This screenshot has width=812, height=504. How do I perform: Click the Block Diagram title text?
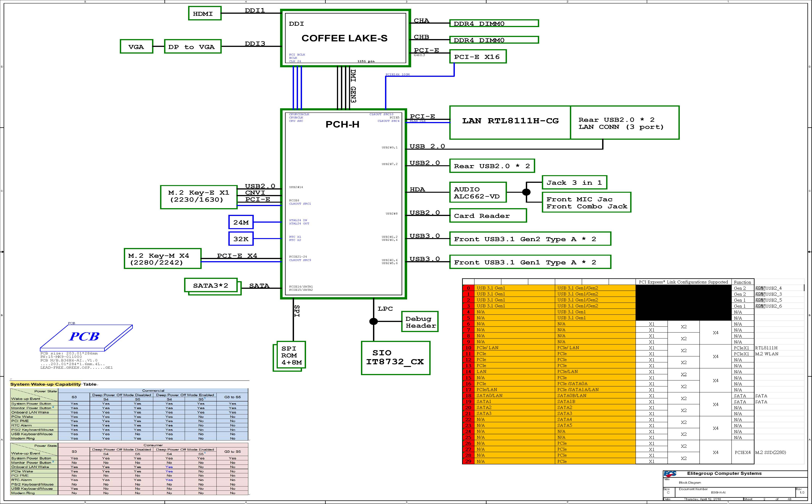[x=690, y=482]
